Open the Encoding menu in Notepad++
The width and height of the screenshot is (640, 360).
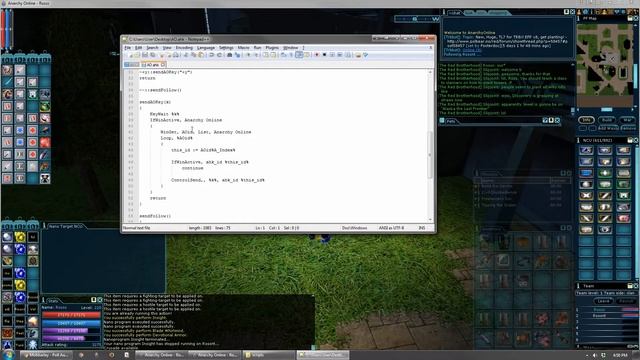tap(184, 48)
